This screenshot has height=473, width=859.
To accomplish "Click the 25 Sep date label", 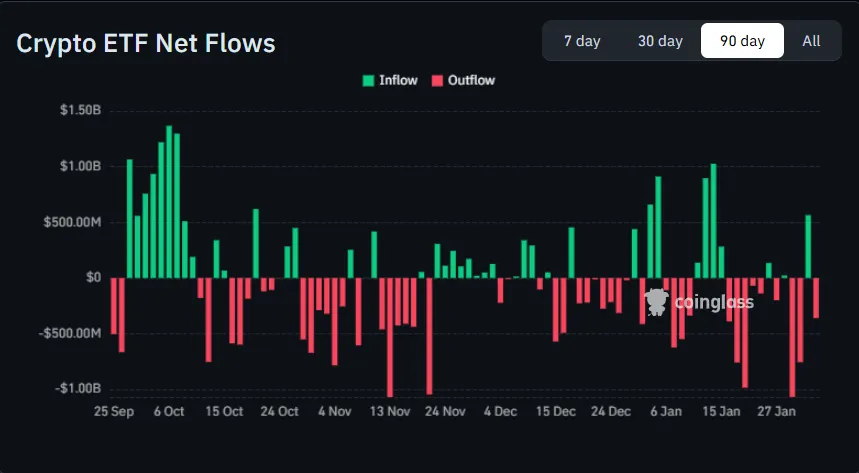I will click(x=113, y=412).
